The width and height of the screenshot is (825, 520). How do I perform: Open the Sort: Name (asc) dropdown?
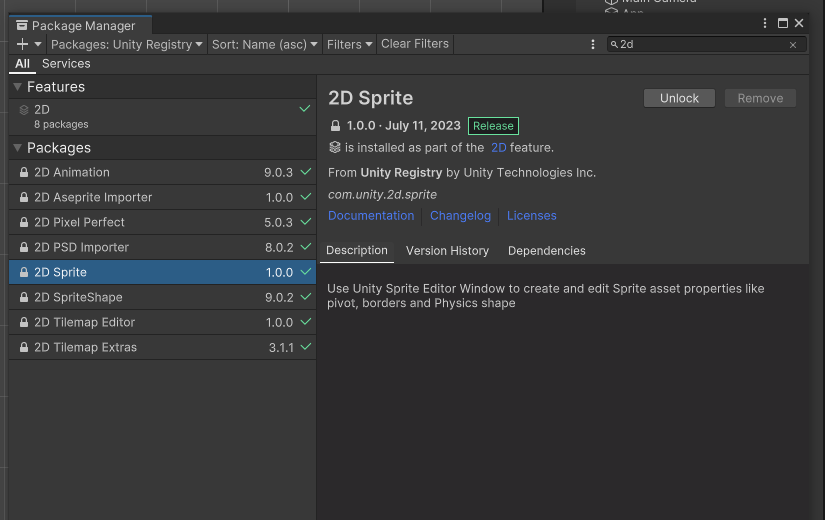[x=265, y=44]
